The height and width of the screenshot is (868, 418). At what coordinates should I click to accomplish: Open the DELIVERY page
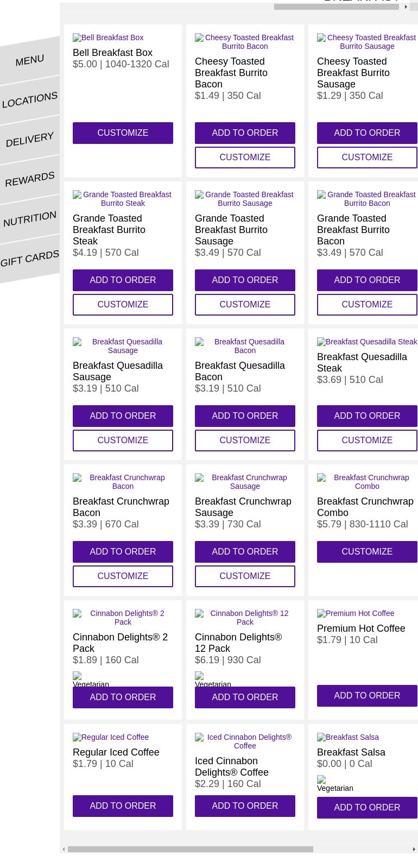[29, 139]
